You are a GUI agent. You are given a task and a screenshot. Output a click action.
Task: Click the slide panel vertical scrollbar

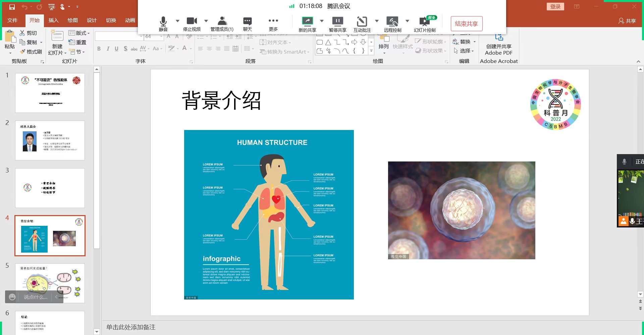click(97, 161)
